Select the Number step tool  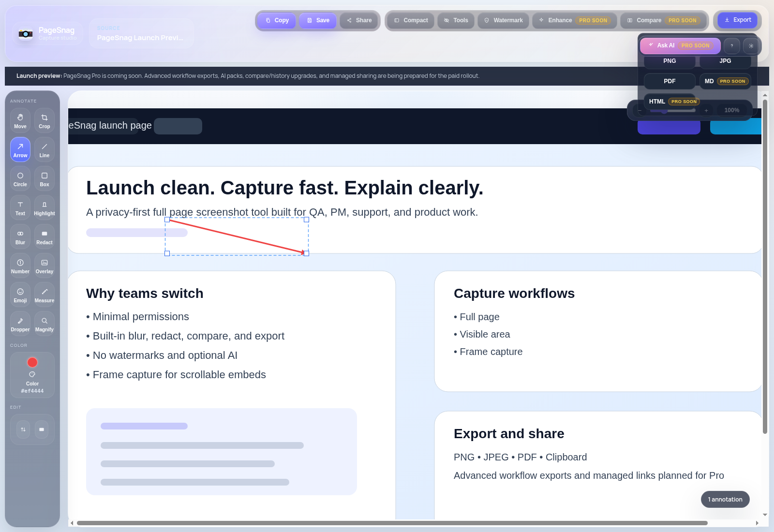click(x=20, y=266)
